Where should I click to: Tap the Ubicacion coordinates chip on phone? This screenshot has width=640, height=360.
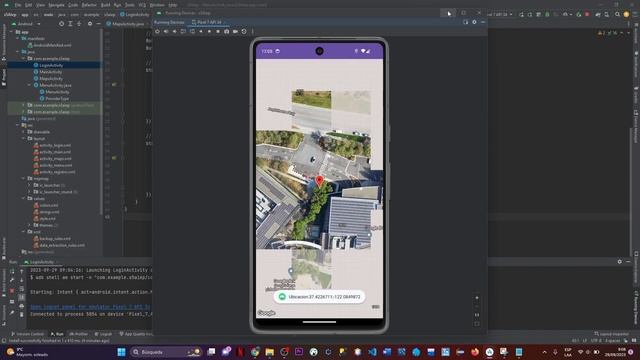coord(320,297)
